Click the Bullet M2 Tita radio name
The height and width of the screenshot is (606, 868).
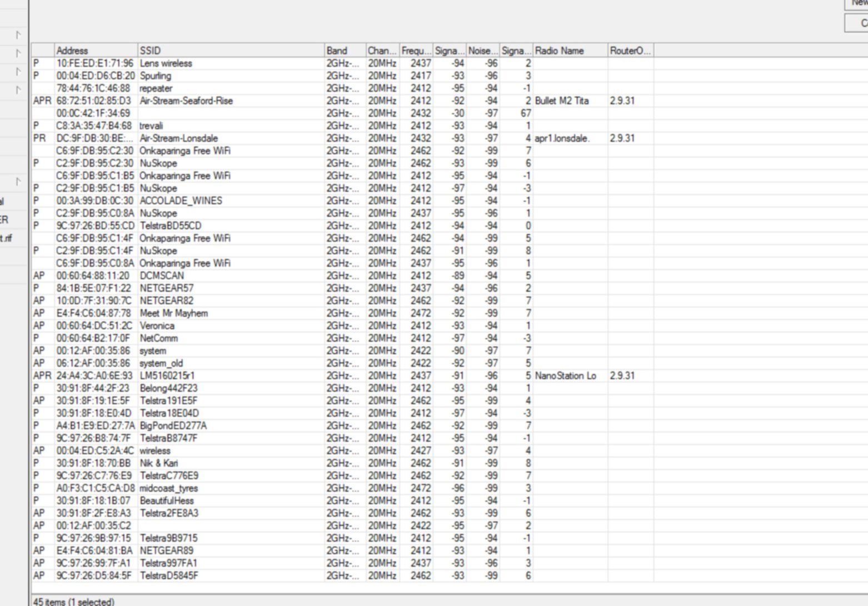point(561,101)
